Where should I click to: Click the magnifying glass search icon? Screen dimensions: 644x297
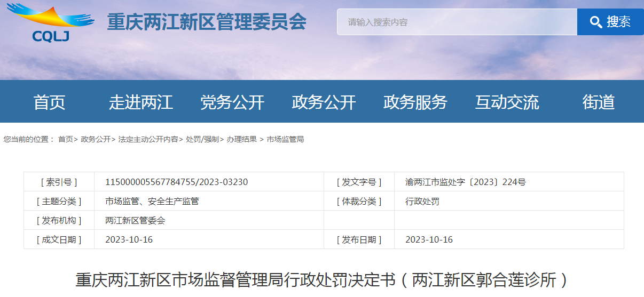click(595, 22)
